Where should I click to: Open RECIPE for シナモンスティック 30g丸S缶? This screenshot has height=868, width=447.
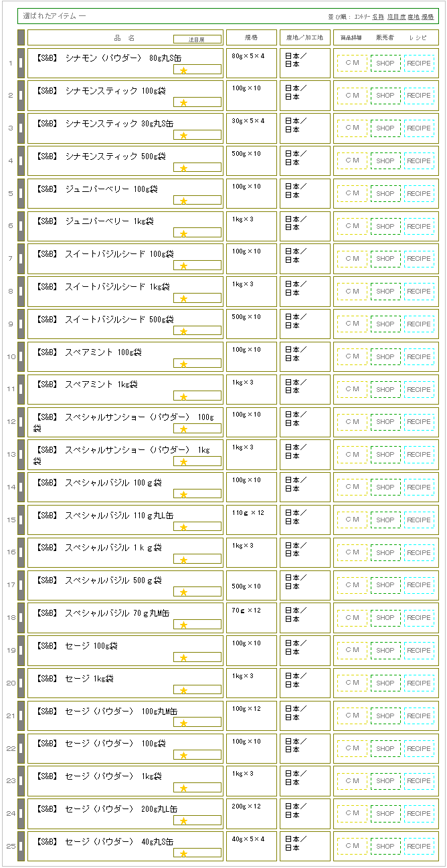tap(419, 128)
